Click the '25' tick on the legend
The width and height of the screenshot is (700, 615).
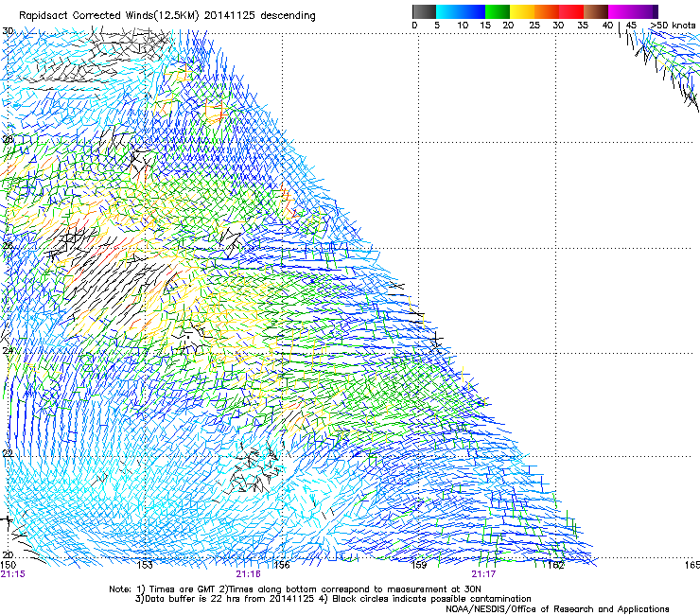(534, 25)
